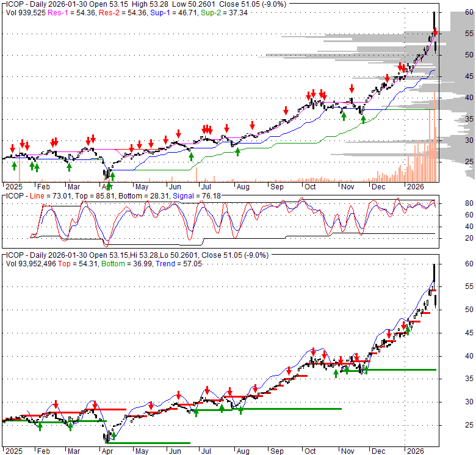Viewport: 476px width, 455px height.
Task: Click the Line = 73.01 oscillator label
Action: tap(45, 195)
